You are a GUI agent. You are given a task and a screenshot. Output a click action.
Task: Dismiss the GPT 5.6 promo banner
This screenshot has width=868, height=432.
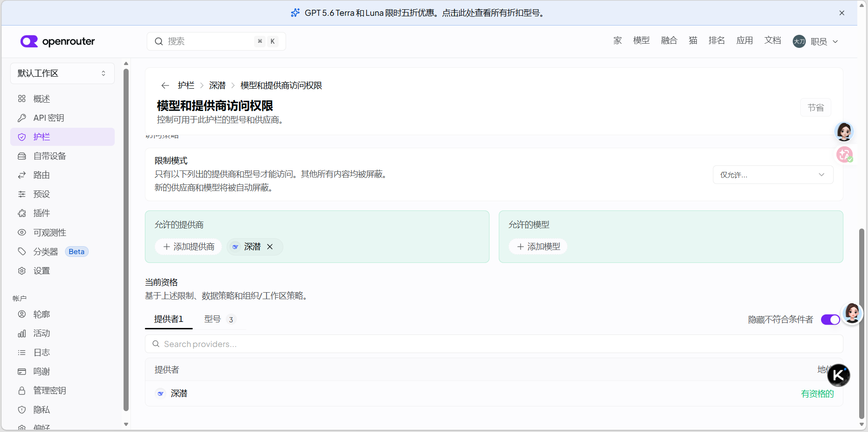pyautogui.click(x=842, y=13)
